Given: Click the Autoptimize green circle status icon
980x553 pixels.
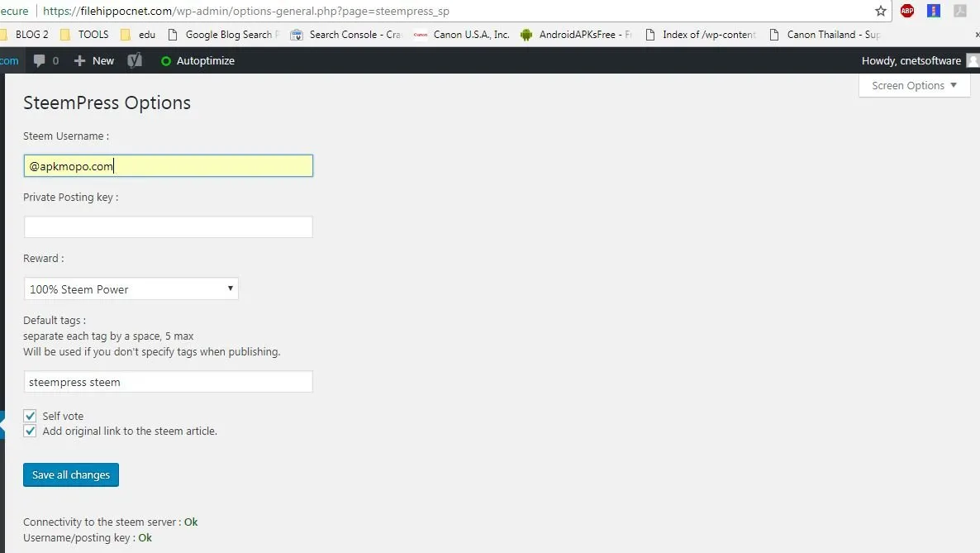Looking at the screenshot, I should [165, 61].
